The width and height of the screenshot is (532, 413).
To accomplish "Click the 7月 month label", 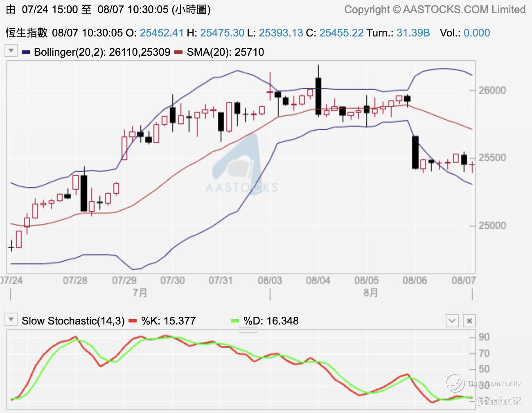I will coord(140,293).
